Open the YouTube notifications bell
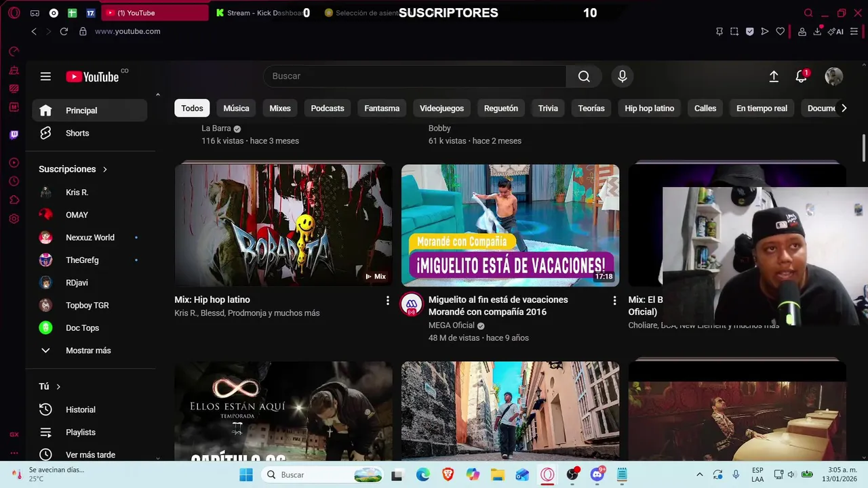This screenshot has height=488, width=868. click(x=802, y=77)
